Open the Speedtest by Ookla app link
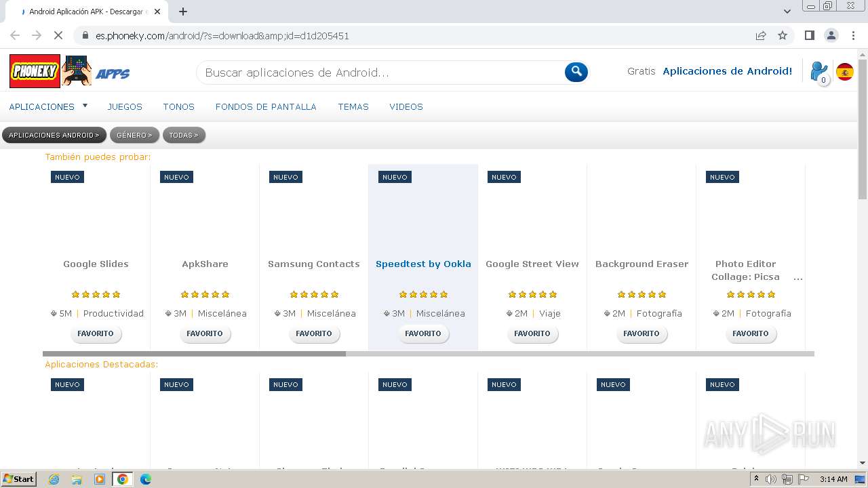The width and height of the screenshot is (868, 488). coord(423,264)
